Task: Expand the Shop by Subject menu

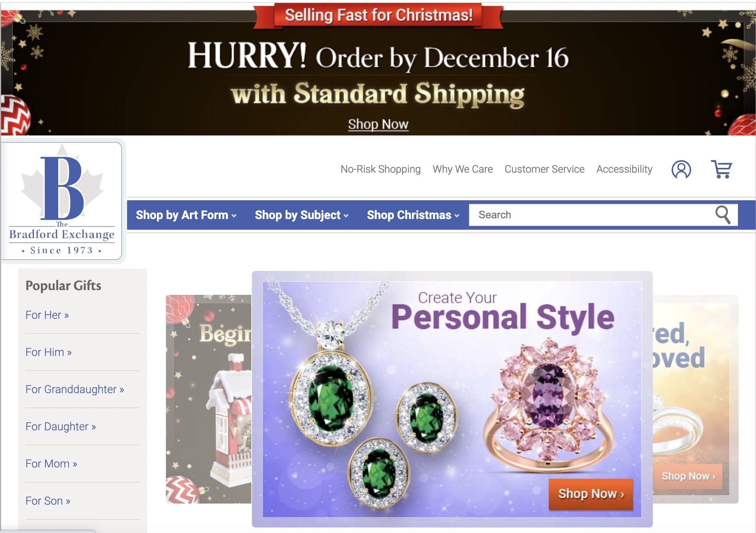Action: click(301, 215)
